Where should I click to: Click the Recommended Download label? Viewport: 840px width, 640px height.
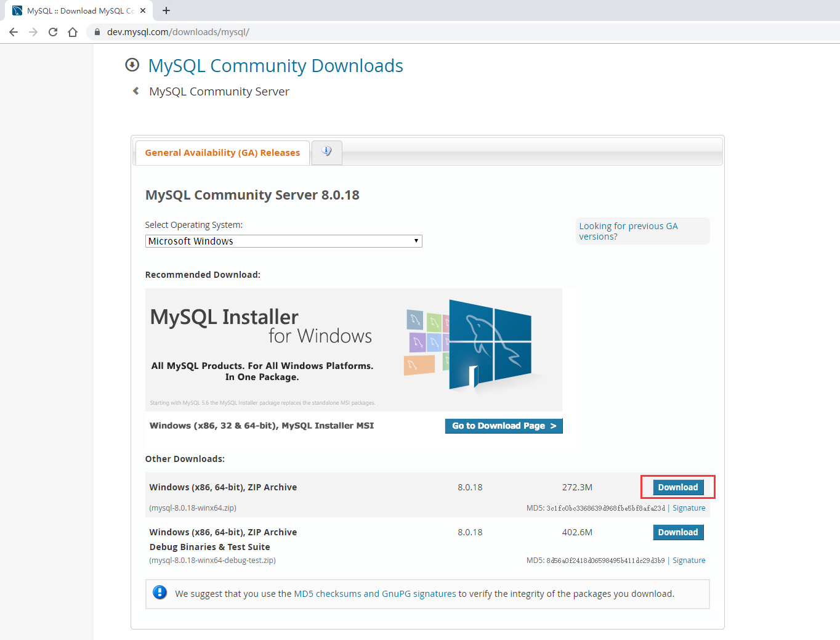[203, 275]
